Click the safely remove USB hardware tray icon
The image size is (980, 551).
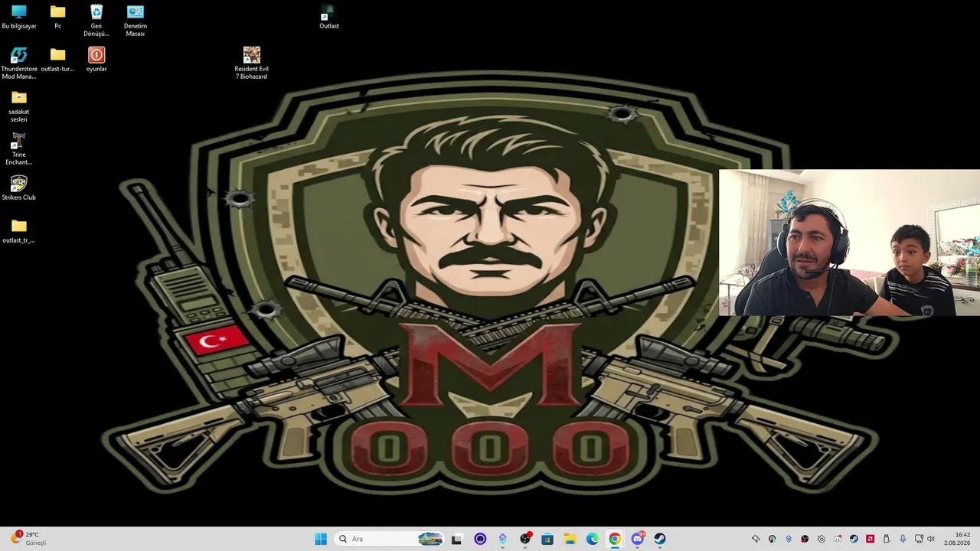point(887,539)
